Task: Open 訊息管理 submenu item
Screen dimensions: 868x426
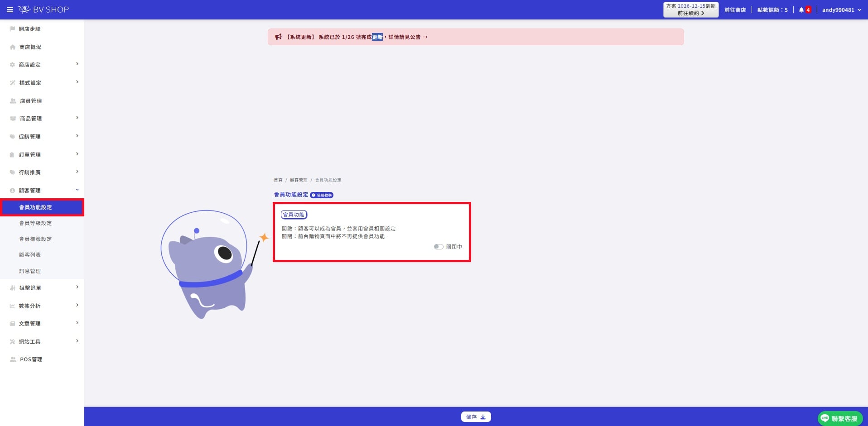Action: click(x=30, y=271)
